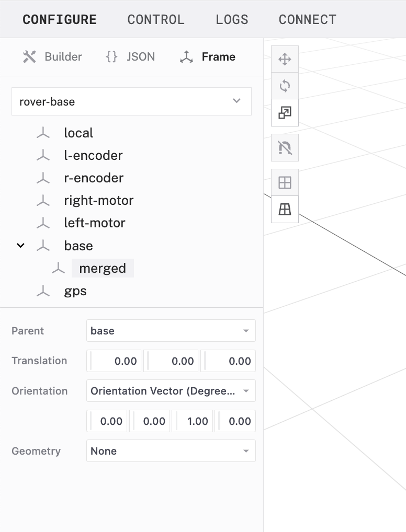Image resolution: width=406 pixels, height=532 pixels.
Task: Open the Parent dropdown set to base
Action: point(171,331)
